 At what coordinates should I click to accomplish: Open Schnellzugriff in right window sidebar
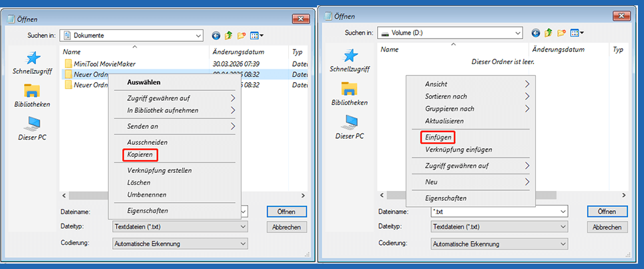pos(350,61)
